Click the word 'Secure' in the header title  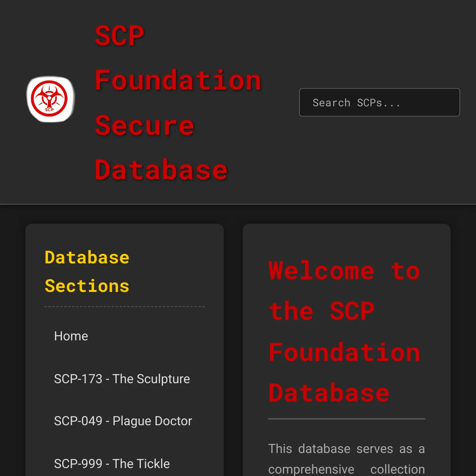pos(144,125)
